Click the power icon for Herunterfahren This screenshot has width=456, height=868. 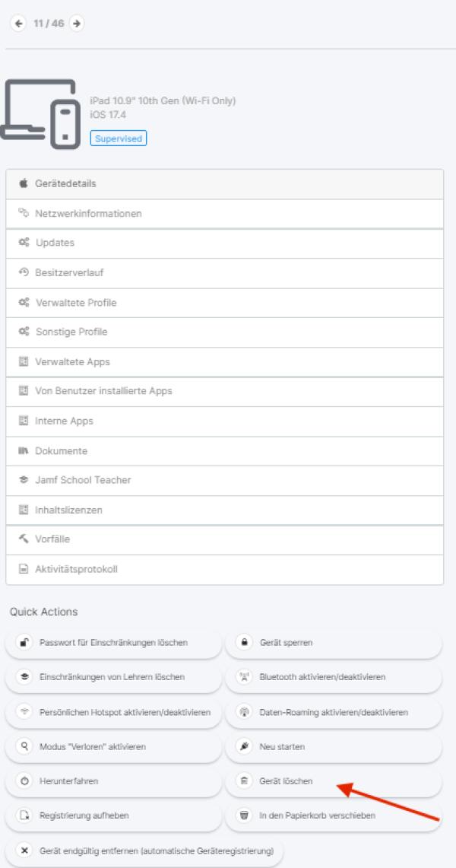coord(24,781)
